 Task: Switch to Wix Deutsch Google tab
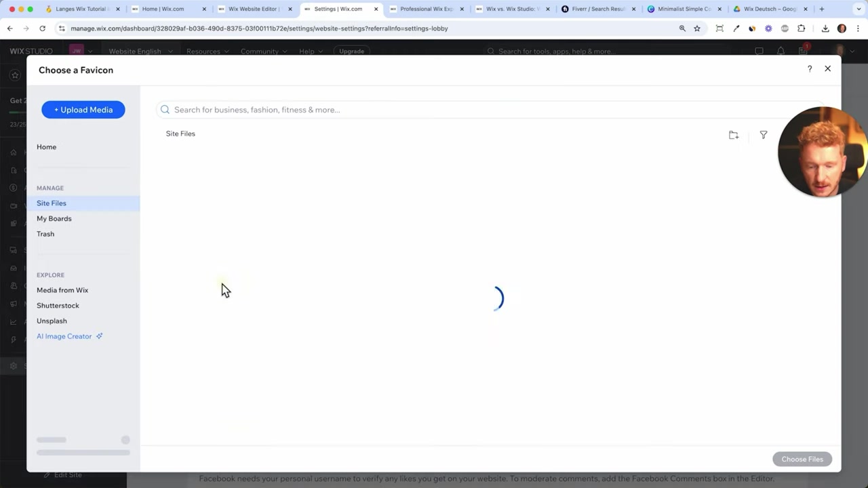[770, 9]
